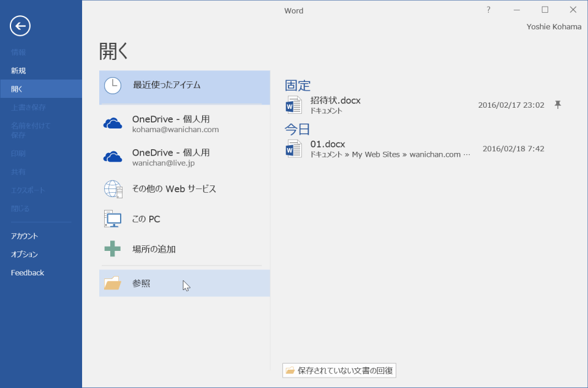Click the 今日 section heading

point(298,129)
